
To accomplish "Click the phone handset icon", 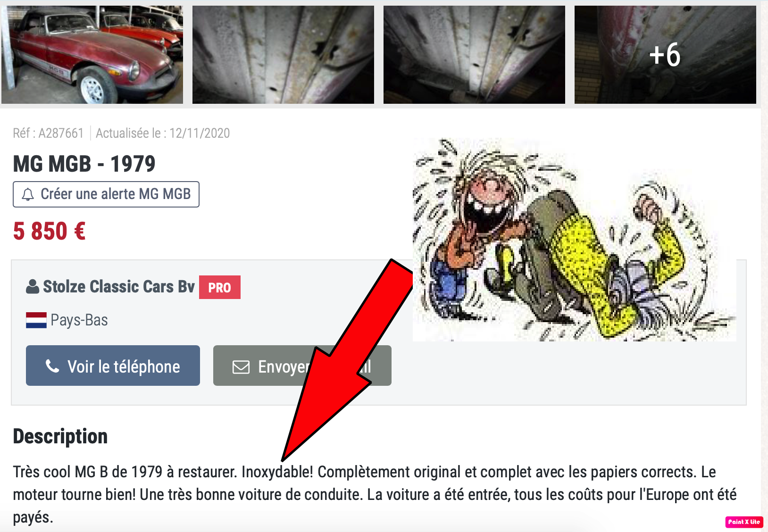I will tap(52, 366).
